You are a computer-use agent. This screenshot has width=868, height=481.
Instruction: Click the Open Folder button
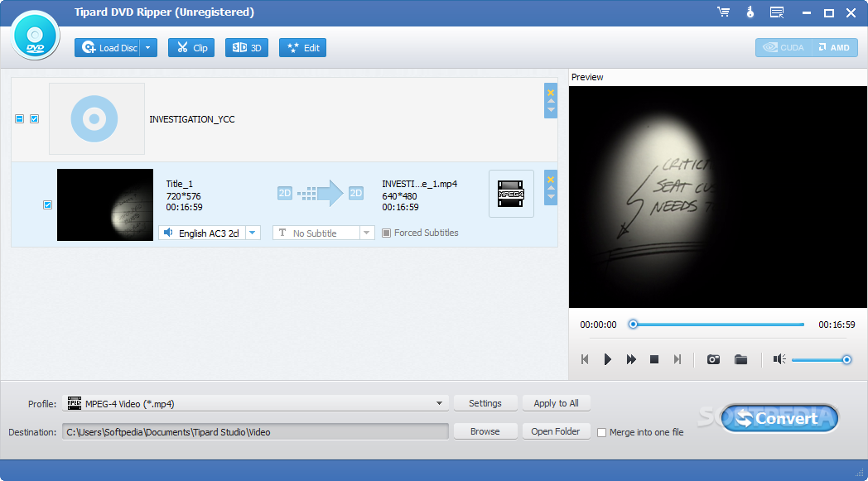pyautogui.click(x=556, y=431)
